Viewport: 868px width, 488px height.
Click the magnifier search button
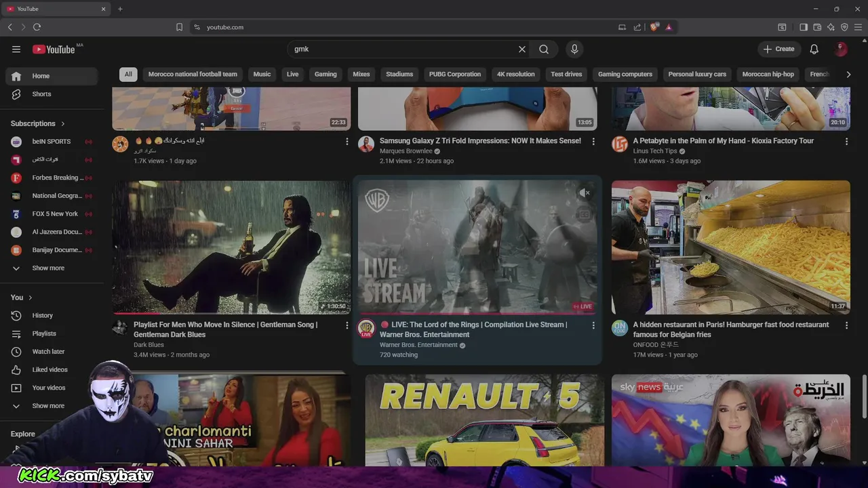(x=544, y=49)
